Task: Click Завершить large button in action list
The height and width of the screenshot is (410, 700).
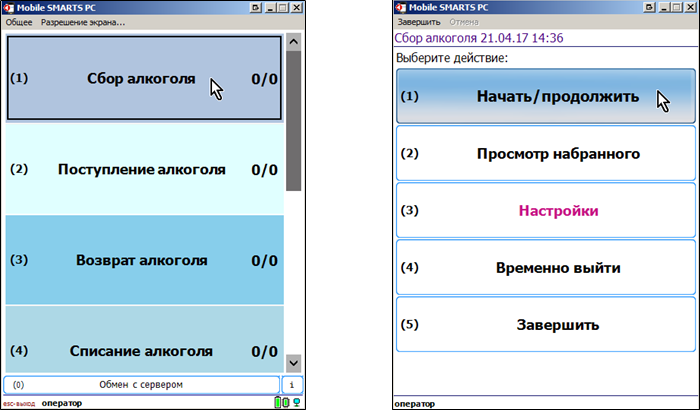Action: coord(546,325)
